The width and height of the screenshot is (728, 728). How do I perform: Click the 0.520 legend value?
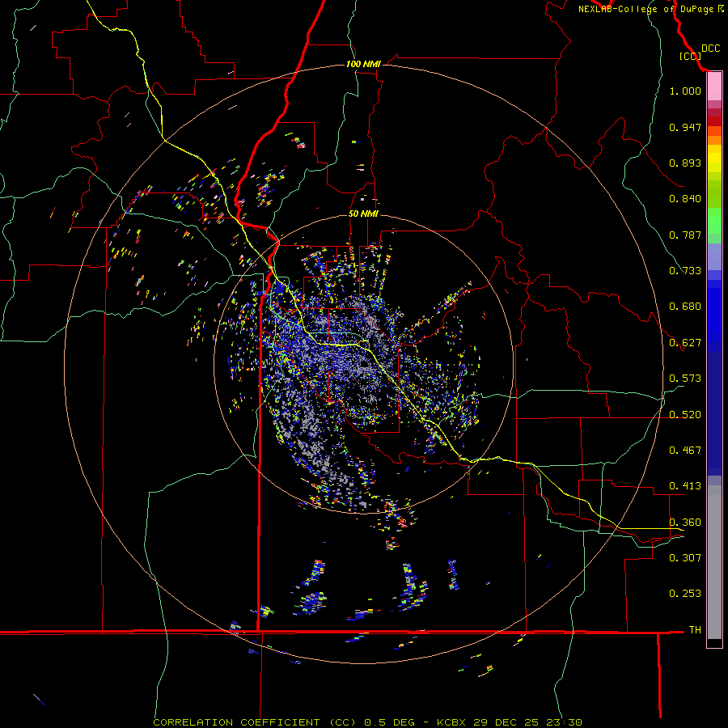tap(685, 415)
